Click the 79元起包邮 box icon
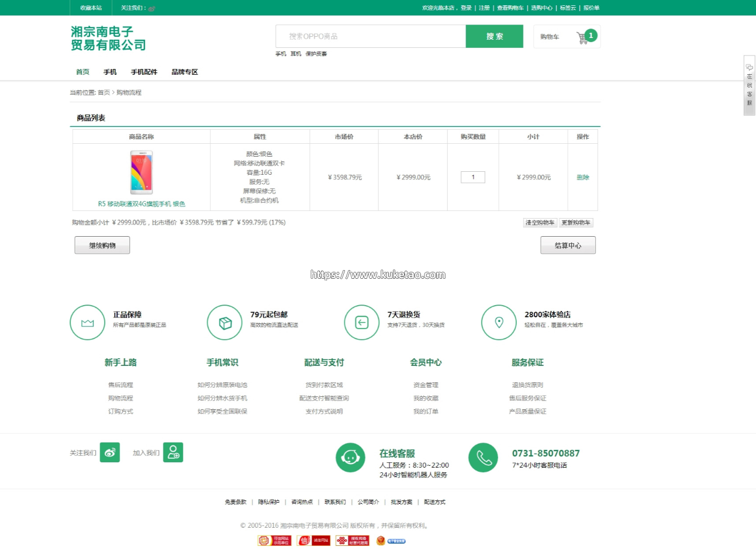The height and width of the screenshot is (550, 756). [x=225, y=323]
